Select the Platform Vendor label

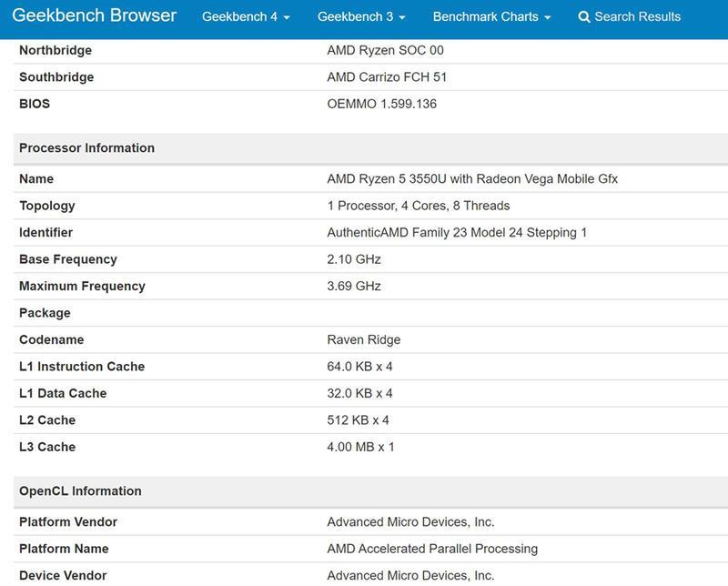pyautogui.click(x=68, y=522)
